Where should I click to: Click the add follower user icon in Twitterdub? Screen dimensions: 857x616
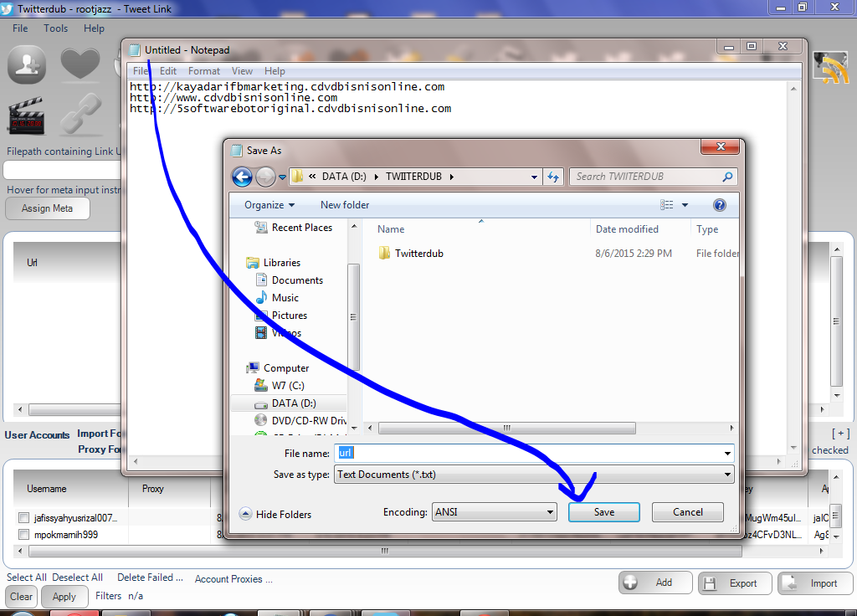coord(26,64)
